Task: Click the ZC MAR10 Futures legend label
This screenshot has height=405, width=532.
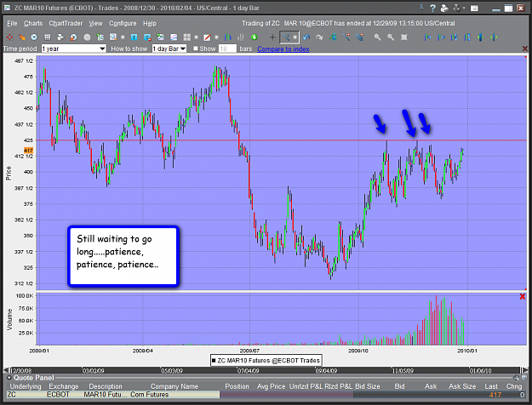Action: (266, 360)
